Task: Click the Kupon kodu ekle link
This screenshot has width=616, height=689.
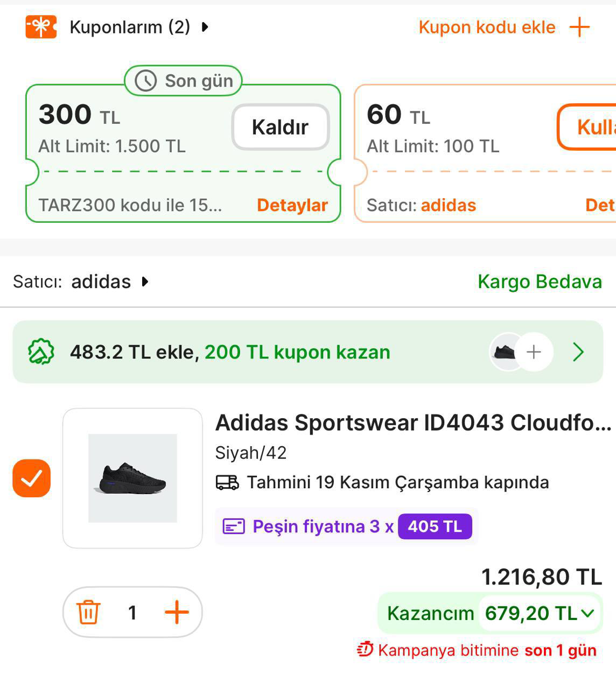Action: coord(487,27)
